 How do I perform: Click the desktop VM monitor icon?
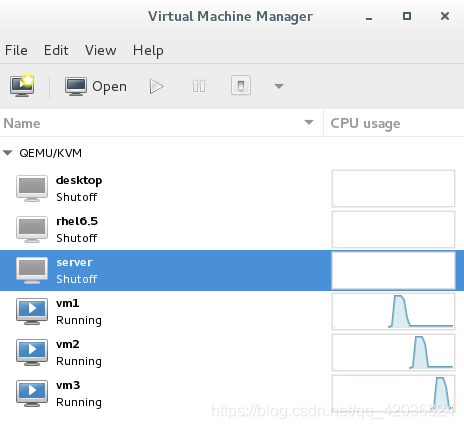coord(32,188)
